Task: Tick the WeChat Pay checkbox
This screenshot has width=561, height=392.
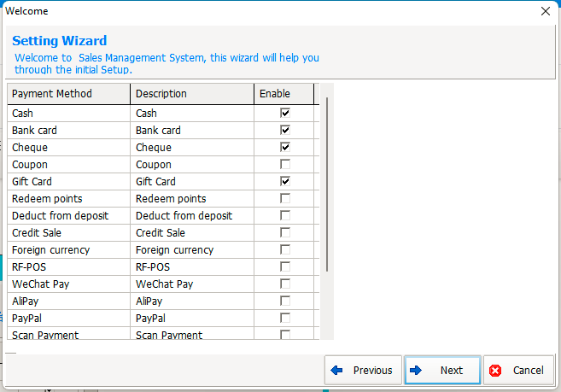Action: [285, 284]
